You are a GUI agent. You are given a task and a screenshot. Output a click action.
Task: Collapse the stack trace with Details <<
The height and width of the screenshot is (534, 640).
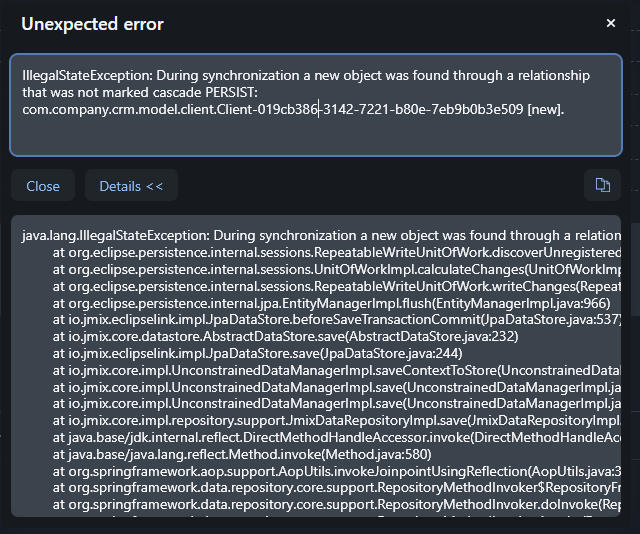coord(131,186)
